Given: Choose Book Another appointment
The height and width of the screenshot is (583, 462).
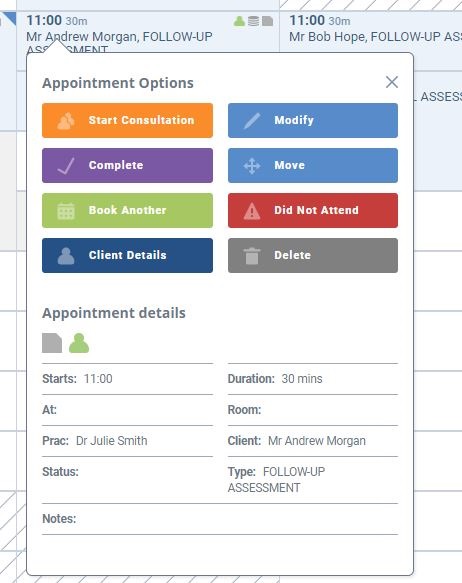Looking at the screenshot, I should click(127, 210).
